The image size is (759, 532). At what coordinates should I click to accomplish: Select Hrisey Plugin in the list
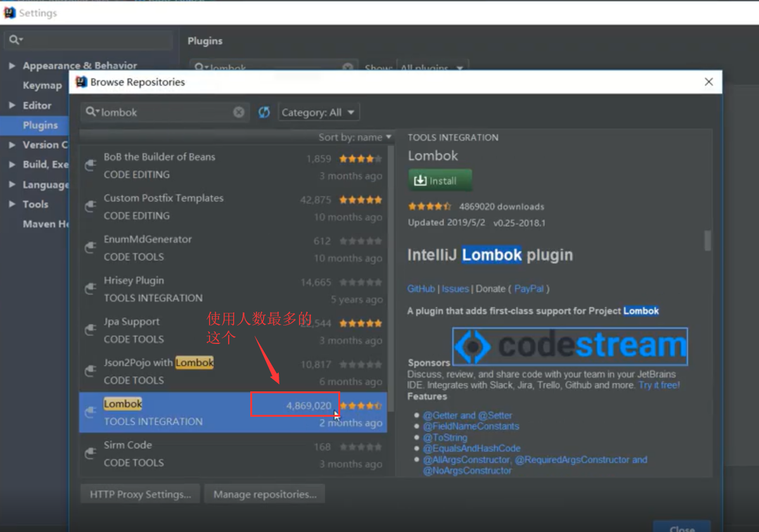click(233, 289)
